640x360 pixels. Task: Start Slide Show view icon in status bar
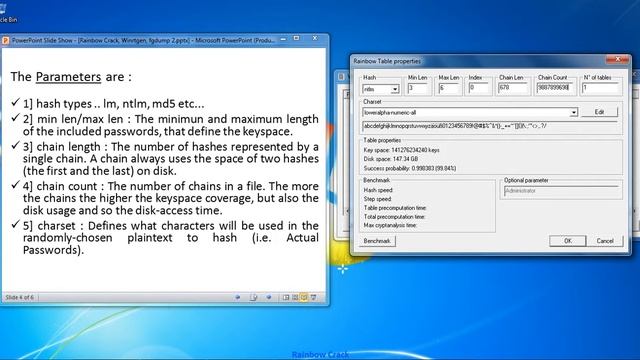(313, 297)
